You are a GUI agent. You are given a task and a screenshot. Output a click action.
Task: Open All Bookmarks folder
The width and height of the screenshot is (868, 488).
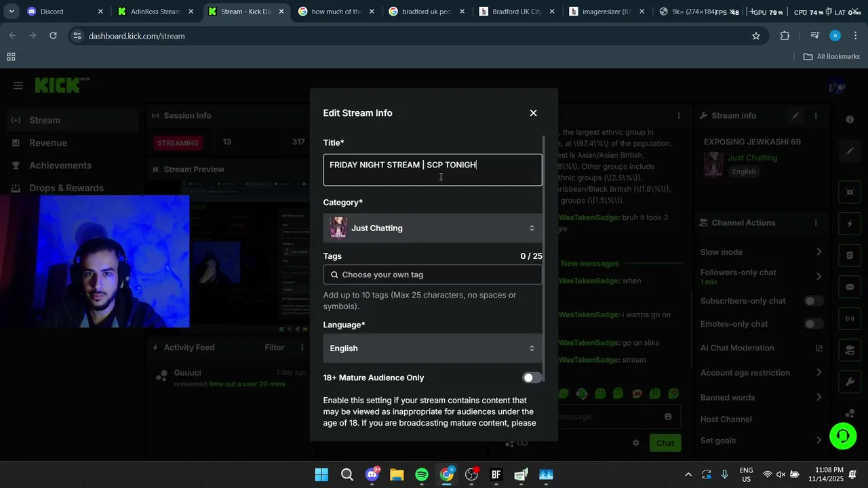pyautogui.click(x=831, y=56)
